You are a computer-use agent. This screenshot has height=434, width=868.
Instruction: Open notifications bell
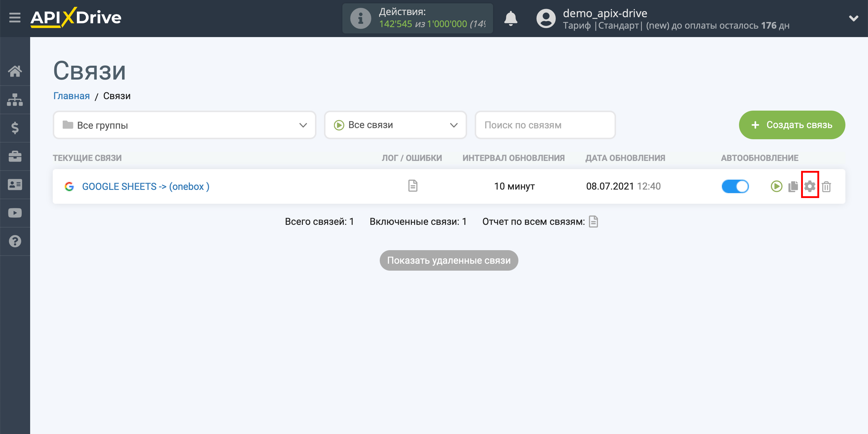tap(511, 18)
